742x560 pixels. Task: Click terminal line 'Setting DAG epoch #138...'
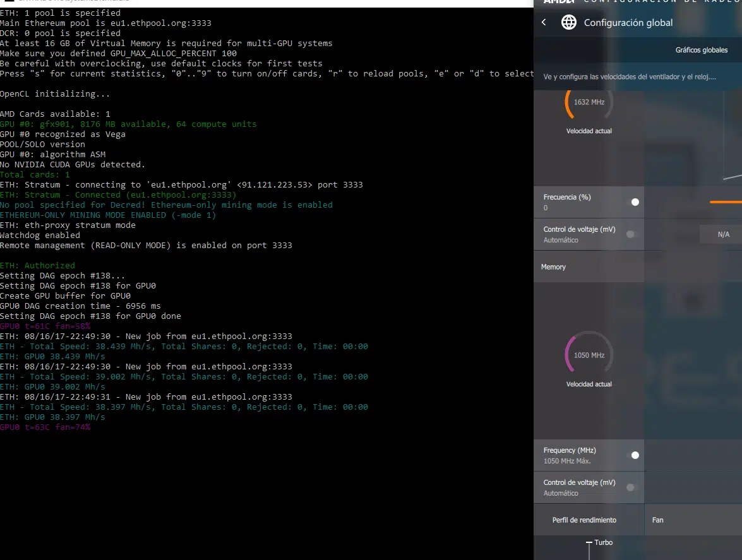pyautogui.click(x=63, y=276)
